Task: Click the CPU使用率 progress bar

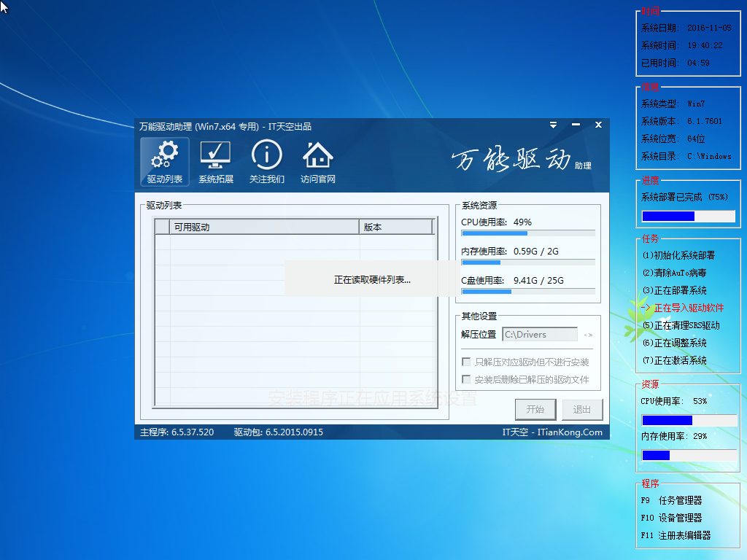Action: coord(528,233)
